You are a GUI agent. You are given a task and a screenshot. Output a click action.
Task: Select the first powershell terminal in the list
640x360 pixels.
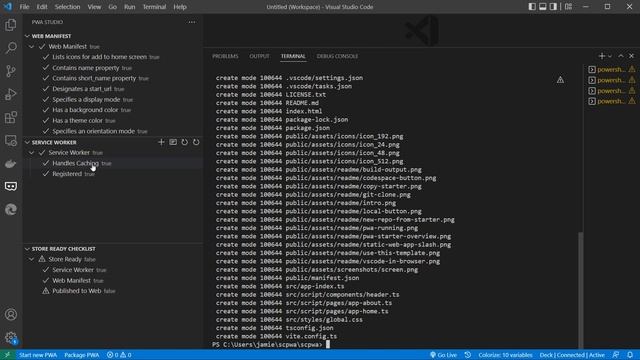pyautogui.click(x=612, y=69)
